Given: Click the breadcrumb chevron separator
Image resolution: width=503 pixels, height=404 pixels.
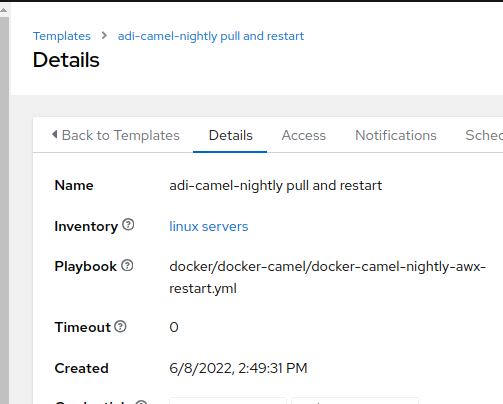Looking at the screenshot, I should [104, 35].
